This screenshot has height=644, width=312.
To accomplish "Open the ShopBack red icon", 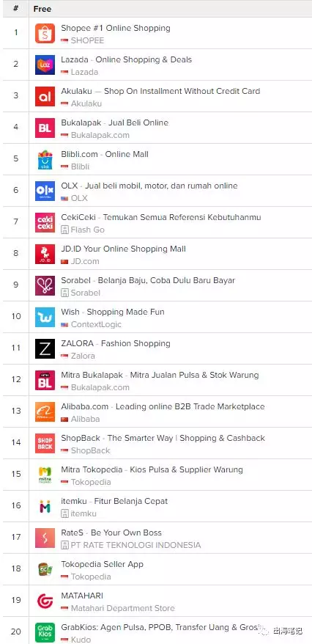I will click(x=45, y=443).
